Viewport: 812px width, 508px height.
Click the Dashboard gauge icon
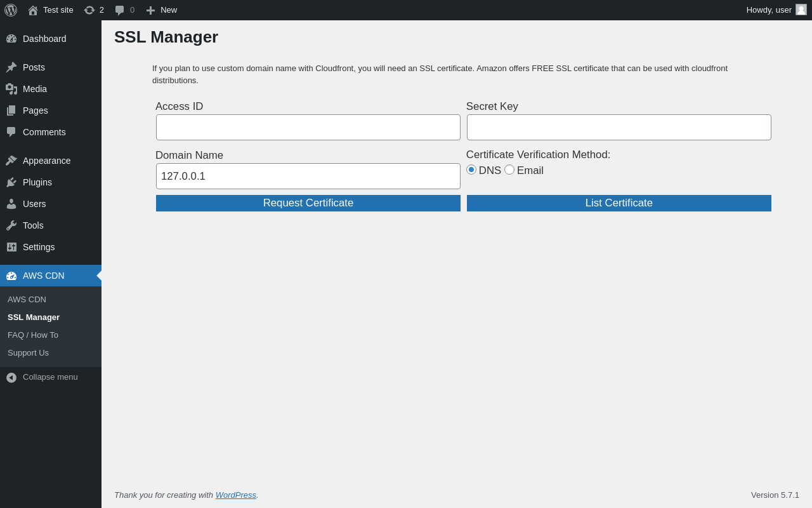(11, 39)
